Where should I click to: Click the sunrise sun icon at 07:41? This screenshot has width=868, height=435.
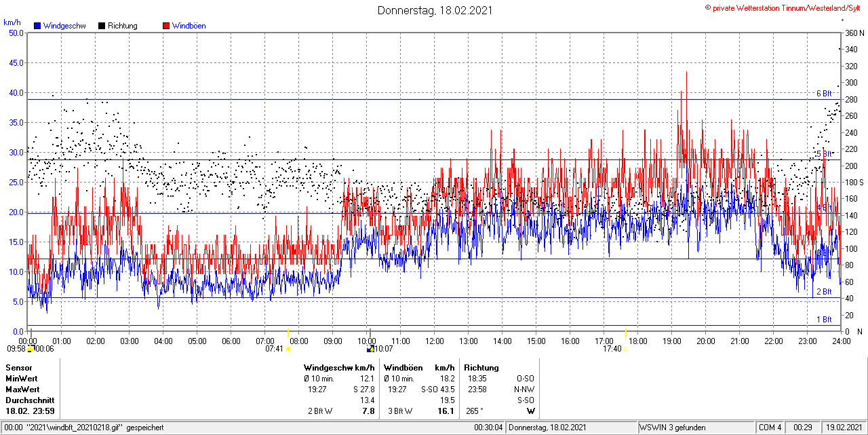[288, 349]
